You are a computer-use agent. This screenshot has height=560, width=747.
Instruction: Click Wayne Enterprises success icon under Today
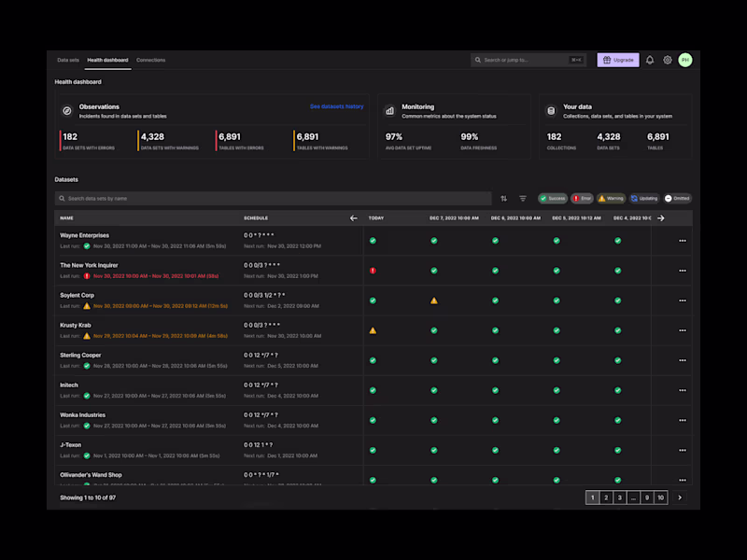[373, 241]
